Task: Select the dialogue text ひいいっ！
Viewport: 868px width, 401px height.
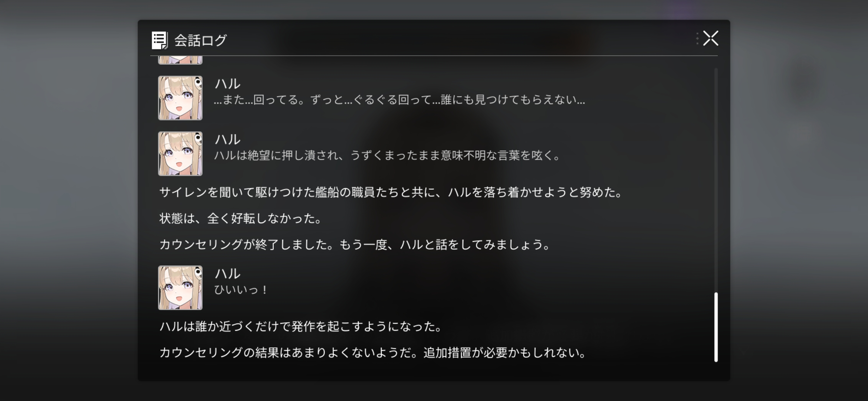Action: (241, 290)
